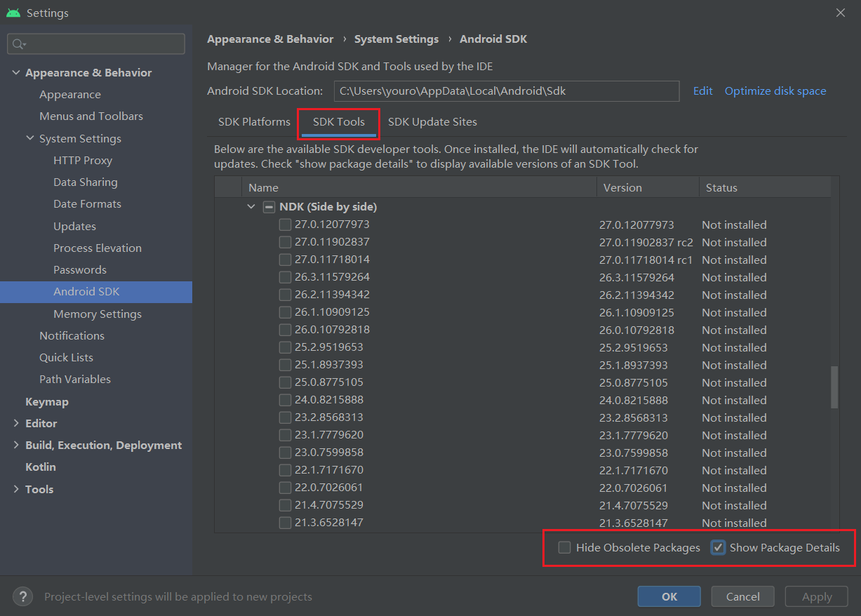Expand Build, Execution, Deployment section
This screenshot has width=861, height=616.
click(16, 446)
